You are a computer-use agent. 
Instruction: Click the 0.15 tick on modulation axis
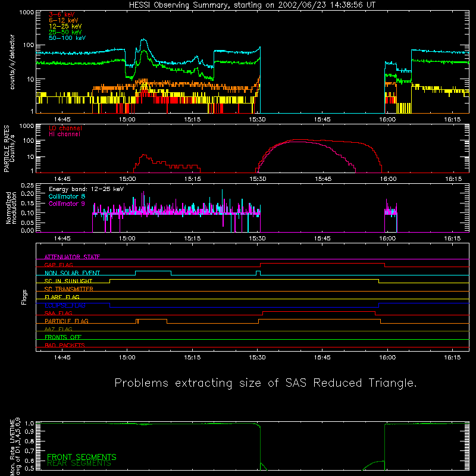(x=27, y=203)
